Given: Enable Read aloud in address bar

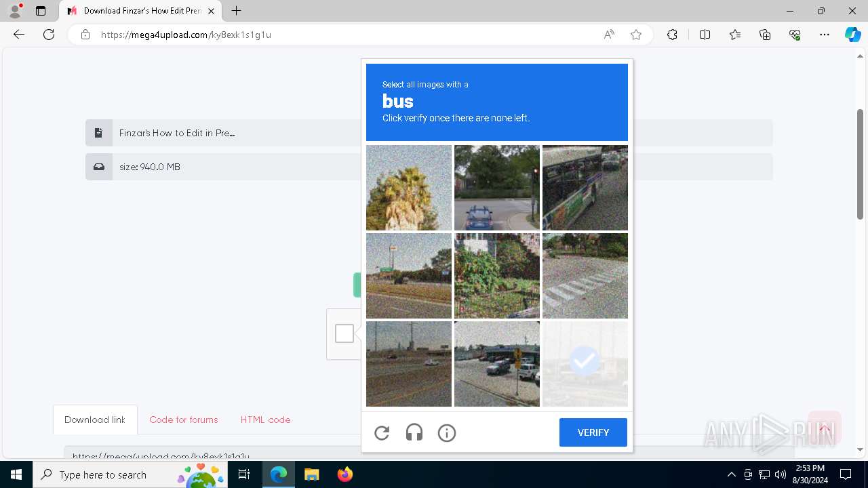Looking at the screenshot, I should click(x=609, y=35).
